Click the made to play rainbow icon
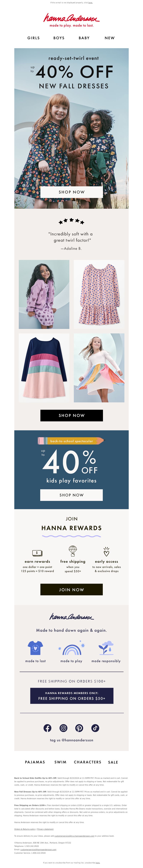The image size is (143, 868). pos(72,648)
